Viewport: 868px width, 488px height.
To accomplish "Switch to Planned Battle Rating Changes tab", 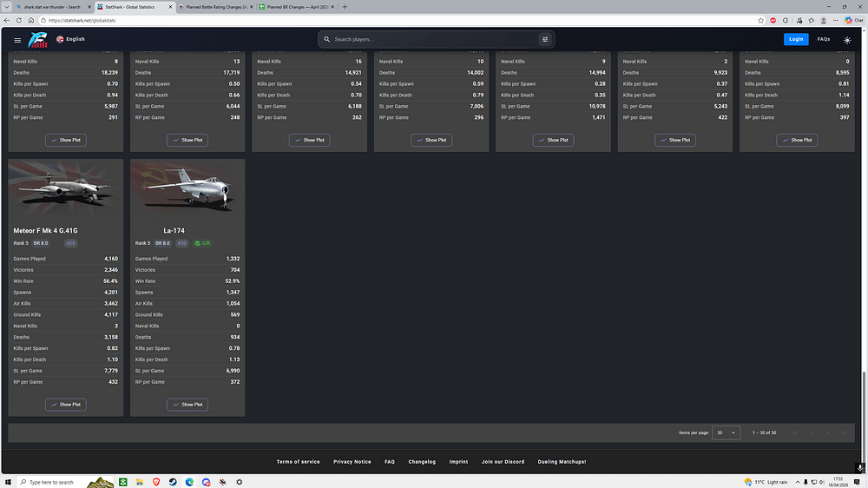I will pyautogui.click(x=216, y=7).
